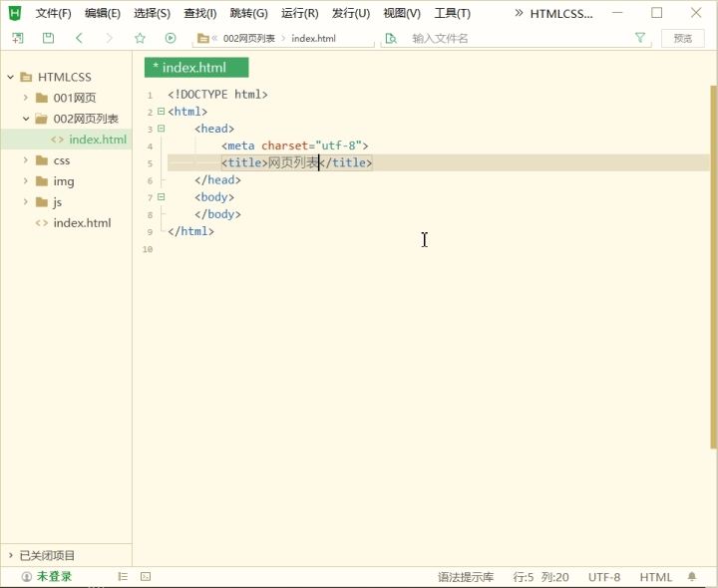Open the 工具(T) menu

(x=453, y=13)
